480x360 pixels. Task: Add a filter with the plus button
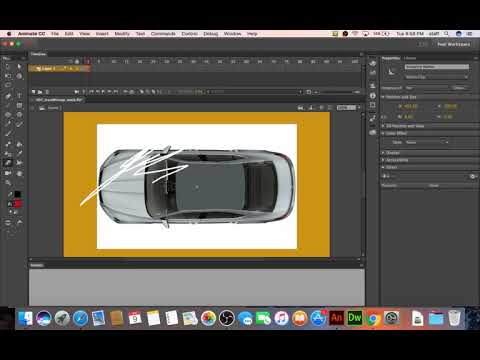[384, 176]
